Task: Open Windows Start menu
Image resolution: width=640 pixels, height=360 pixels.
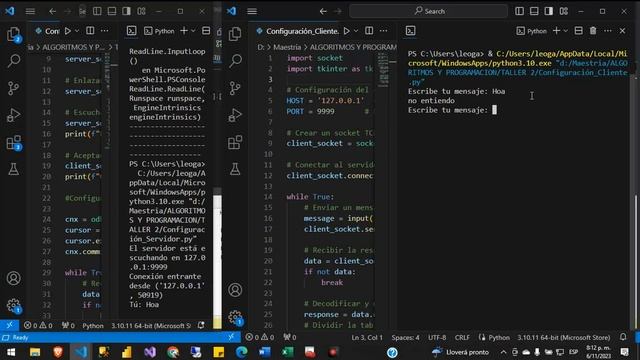Action: (x=11, y=352)
